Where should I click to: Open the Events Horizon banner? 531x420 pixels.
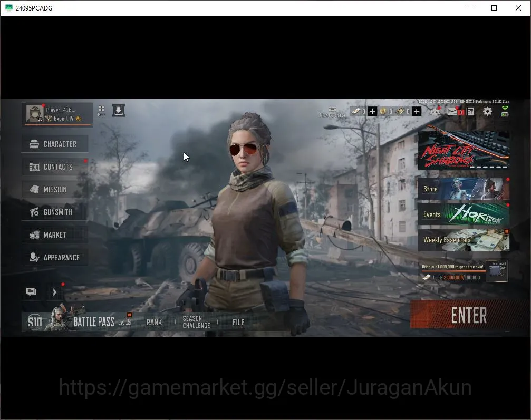(464, 214)
